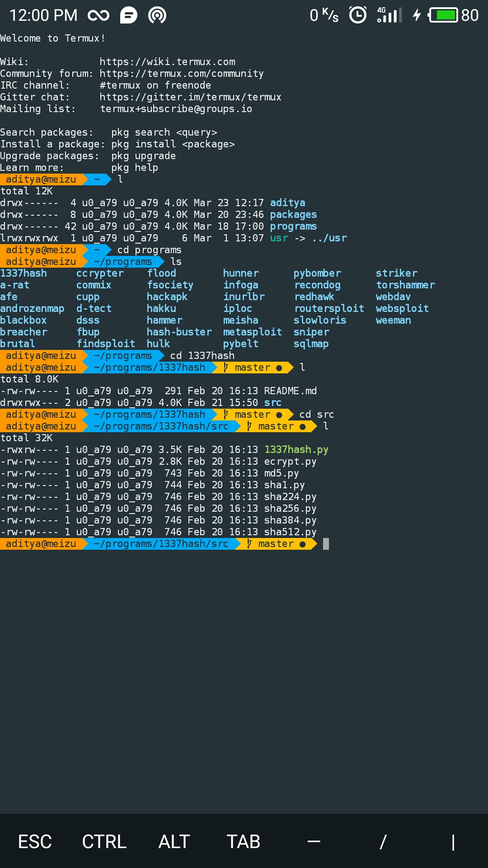Tap the '#termux on freenode' text
The width and height of the screenshot is (488, 868).
point(155,85)
